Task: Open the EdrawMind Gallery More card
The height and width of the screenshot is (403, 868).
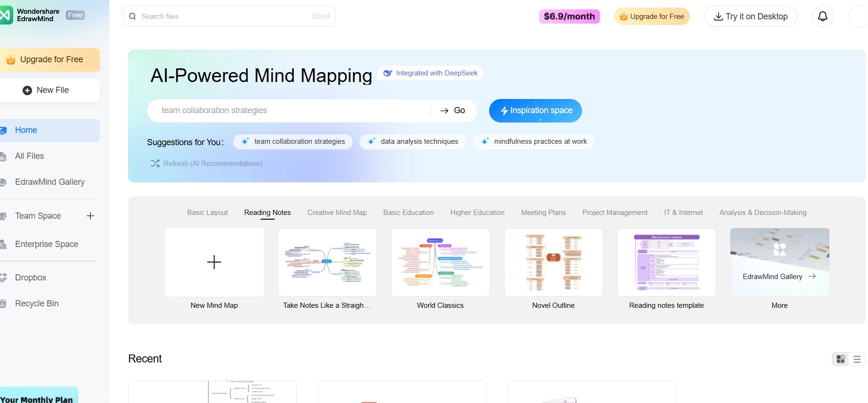Action: pyautogui.click(x=780, y=263)
